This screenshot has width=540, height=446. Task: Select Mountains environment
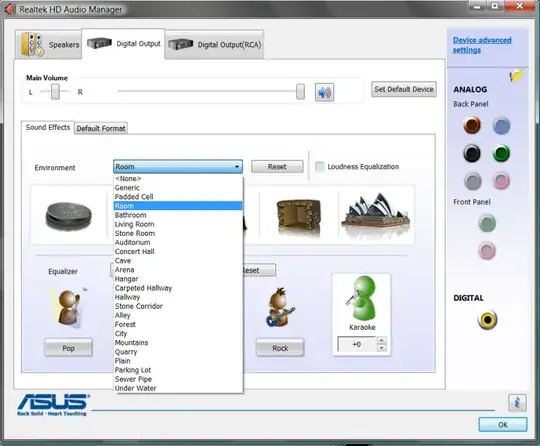click(178, 343)
